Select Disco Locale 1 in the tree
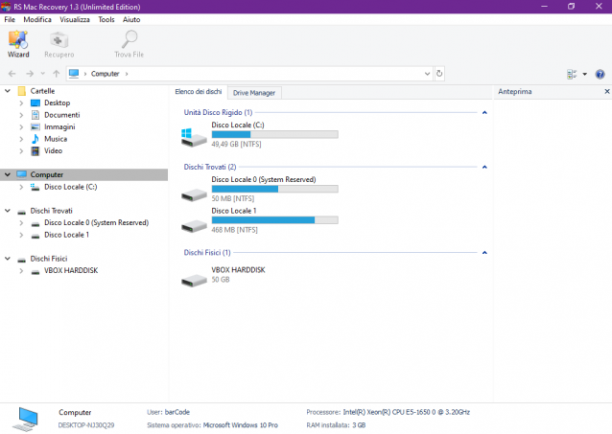 coord(66,235)
